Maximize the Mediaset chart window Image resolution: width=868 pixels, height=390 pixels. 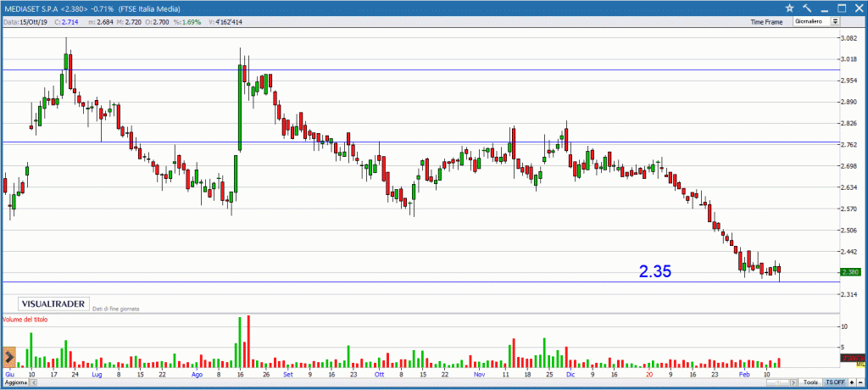(842, 8)
